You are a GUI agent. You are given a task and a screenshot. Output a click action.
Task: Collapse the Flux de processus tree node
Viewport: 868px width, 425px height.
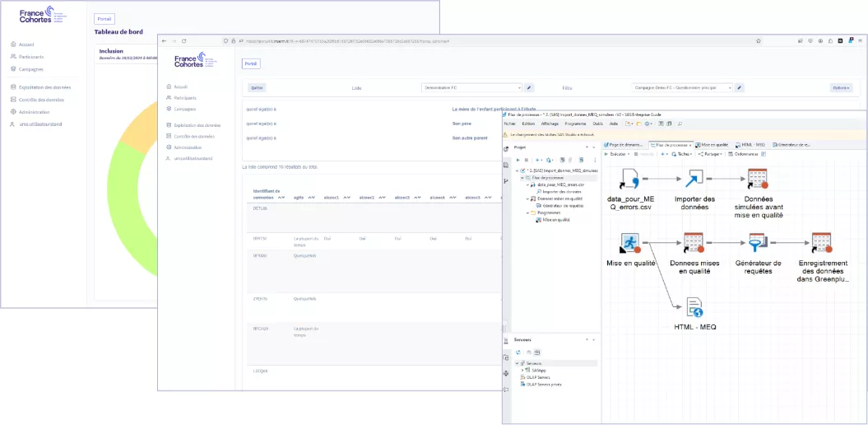(x=522, y=177)
